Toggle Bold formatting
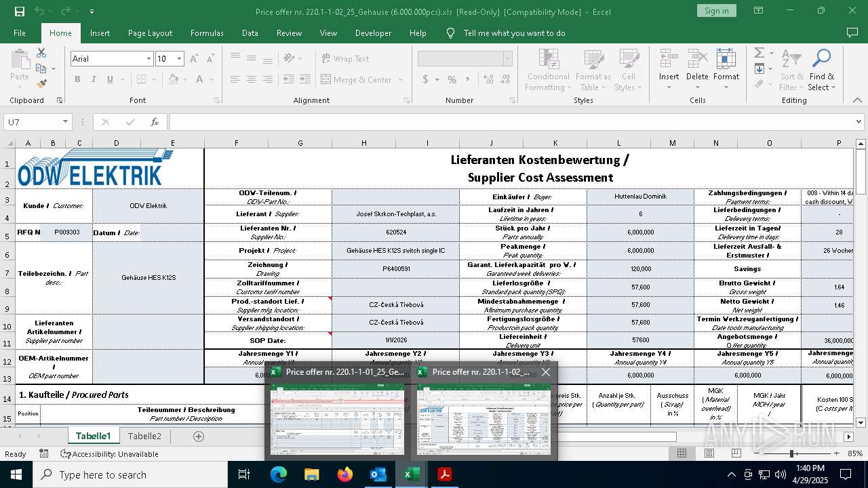Image resolution: width=868 pixels, height=488 pixels. (77, 79)
